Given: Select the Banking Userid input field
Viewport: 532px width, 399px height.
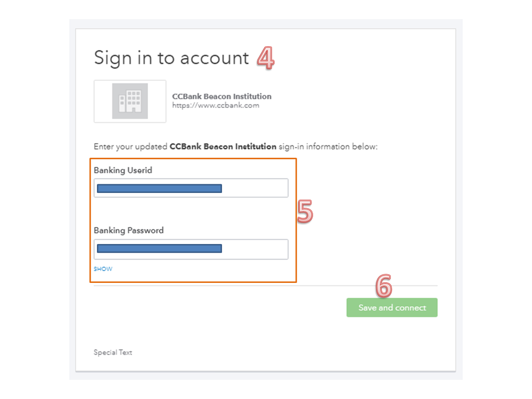Looking at the screenshot, I should tap(191, 188).
